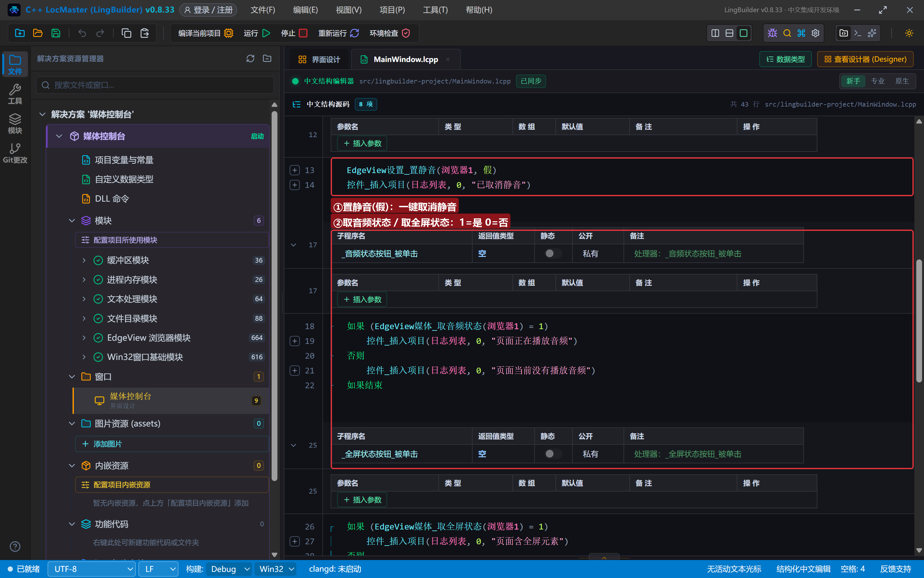Expand line 13 with the plus box
Screen dimensions: 924x578
(x=295, y=170)
